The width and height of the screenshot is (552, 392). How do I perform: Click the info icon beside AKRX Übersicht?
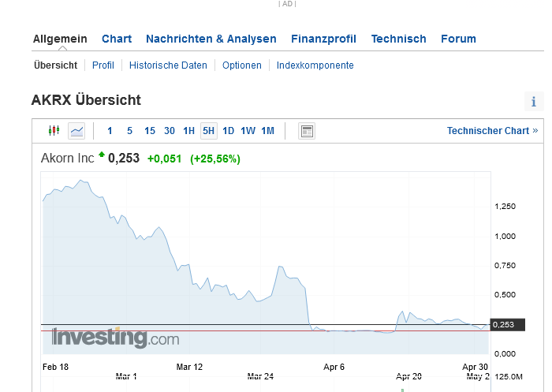(534, 102)
